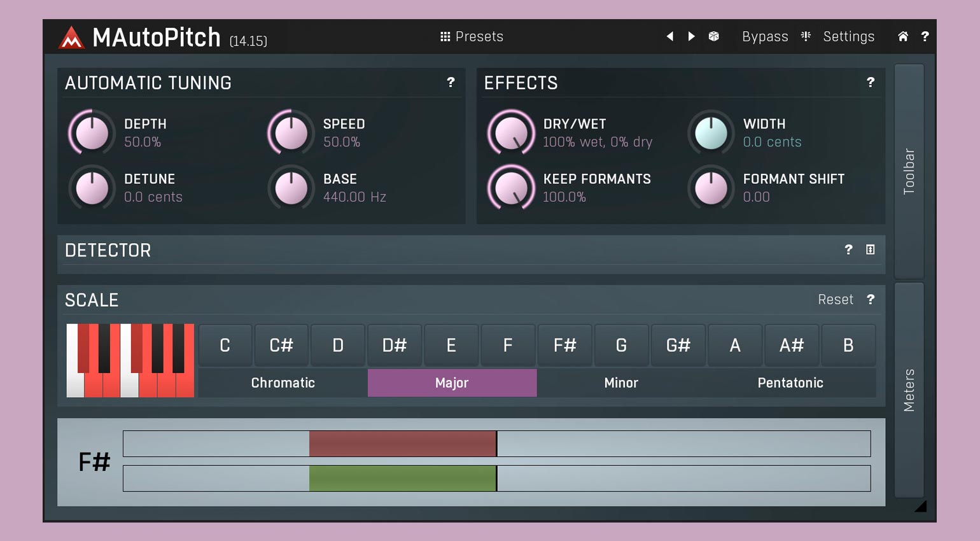Toggle the A# note button
The image size is (980, 541).
pyautogui.click(x=792, y=345)
